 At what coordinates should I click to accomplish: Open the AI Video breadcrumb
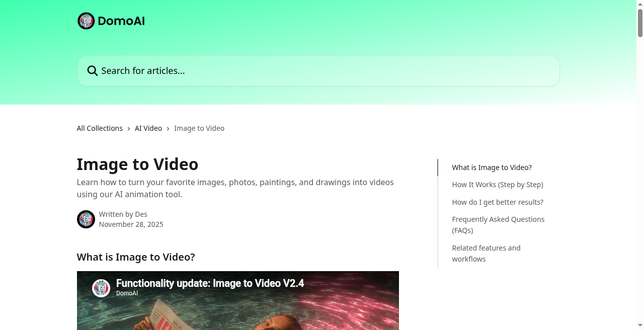148,128
